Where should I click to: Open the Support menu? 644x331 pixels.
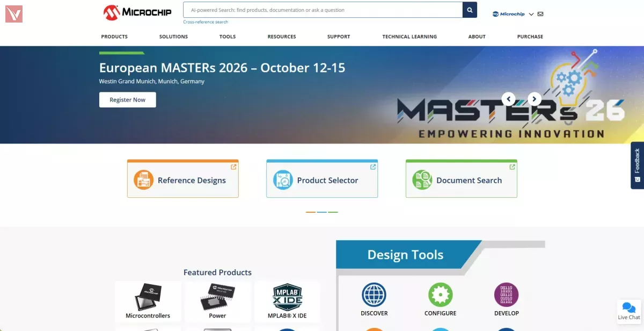pyautogui.click(x=339, y=37)
